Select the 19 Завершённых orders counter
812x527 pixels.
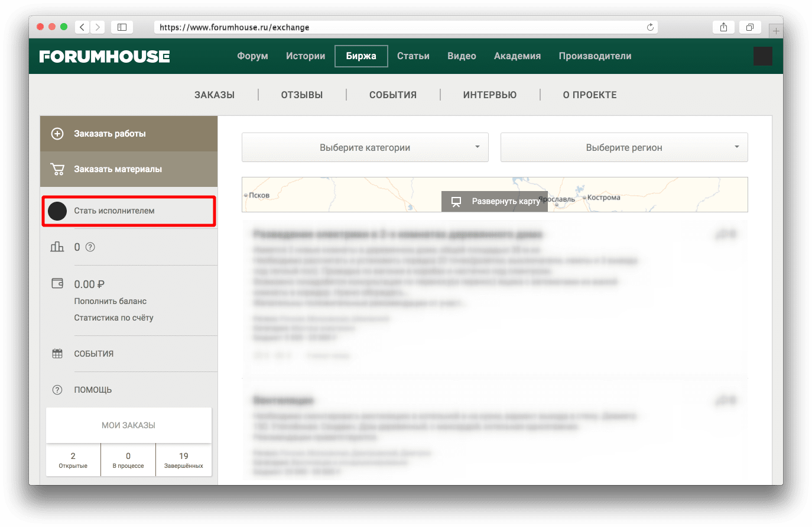click(x=184, y=460)
